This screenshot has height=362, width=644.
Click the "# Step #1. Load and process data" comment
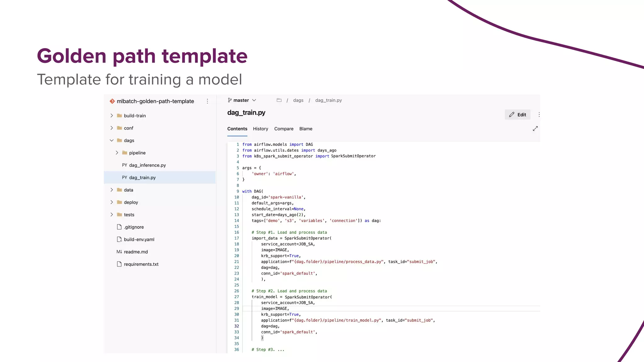click(289, 233)
